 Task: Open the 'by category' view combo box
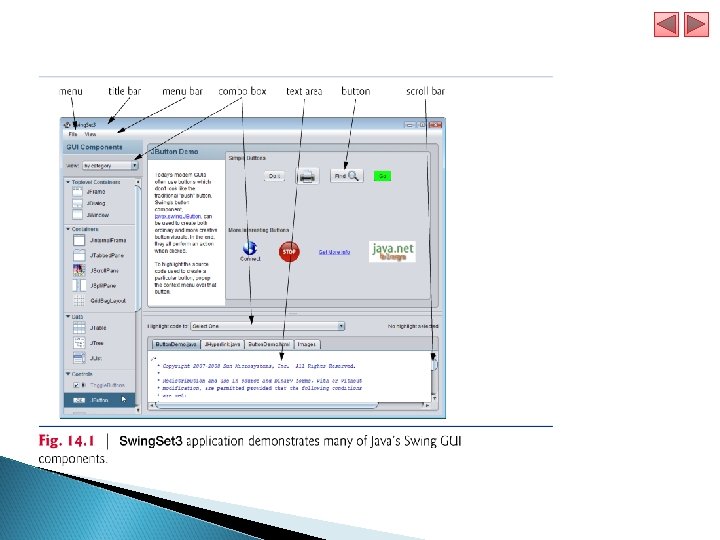(110, 165)
